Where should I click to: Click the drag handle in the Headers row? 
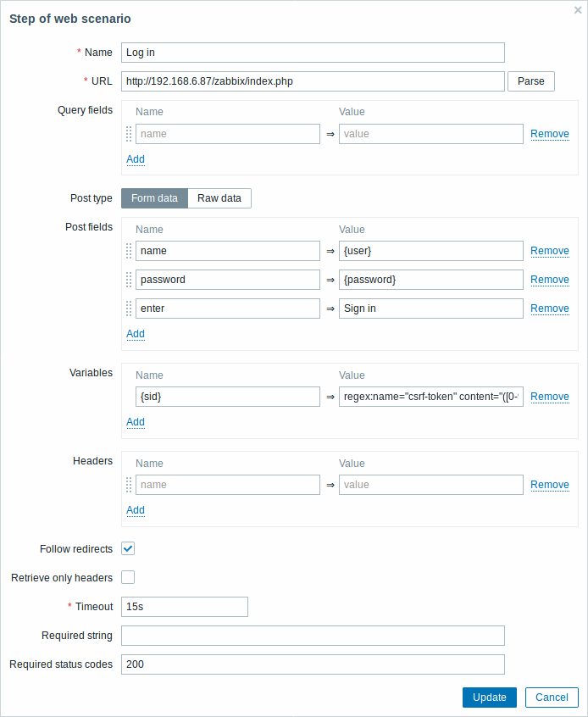tap(129, 485)
